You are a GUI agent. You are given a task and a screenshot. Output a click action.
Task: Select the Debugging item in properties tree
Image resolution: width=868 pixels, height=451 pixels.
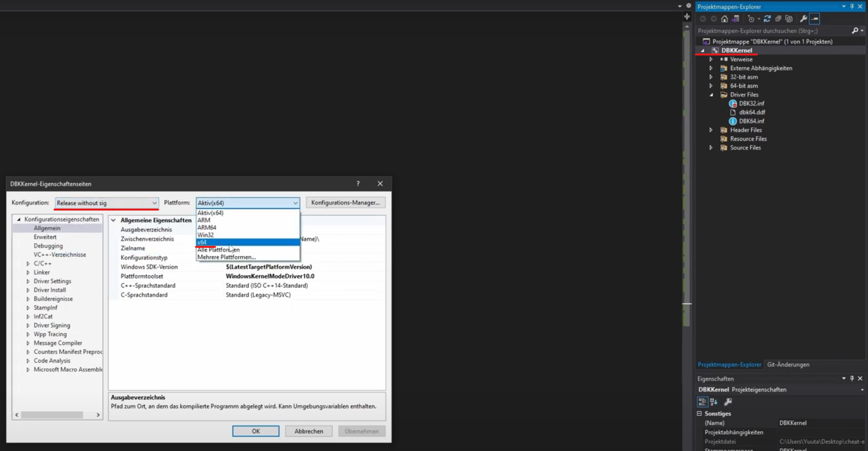pos(48,246)
